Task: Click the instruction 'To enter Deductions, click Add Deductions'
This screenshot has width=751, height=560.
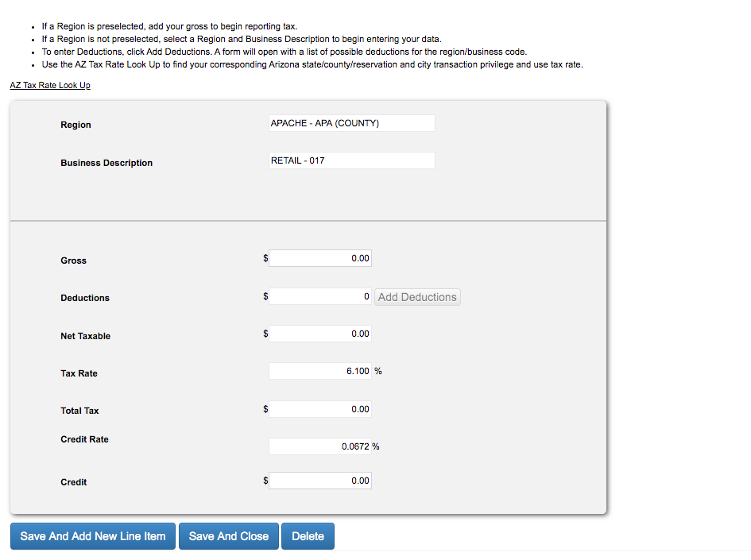Action: click(284, 52)
